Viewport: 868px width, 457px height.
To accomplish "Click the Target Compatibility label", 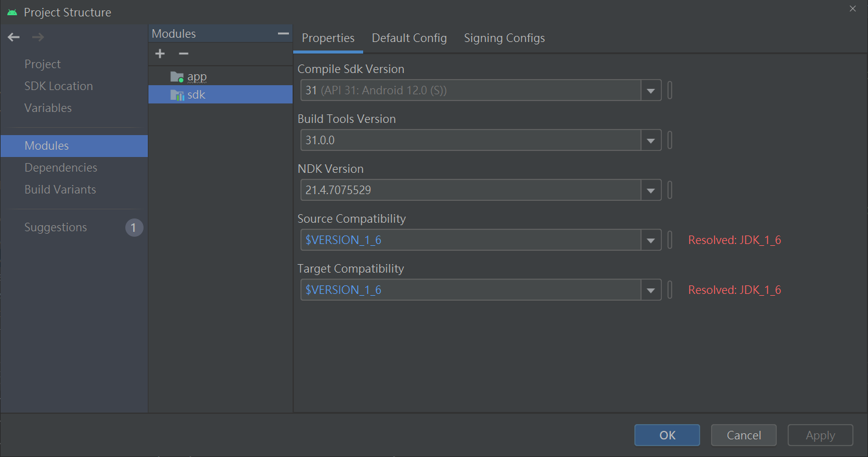I will [x=351, y=269].
